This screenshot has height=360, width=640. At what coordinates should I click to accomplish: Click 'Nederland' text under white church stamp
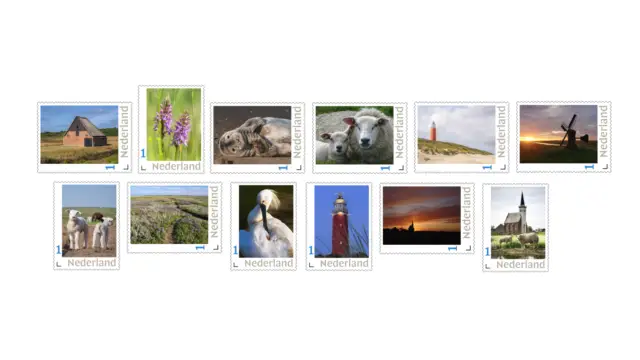[x=520, y=265]
